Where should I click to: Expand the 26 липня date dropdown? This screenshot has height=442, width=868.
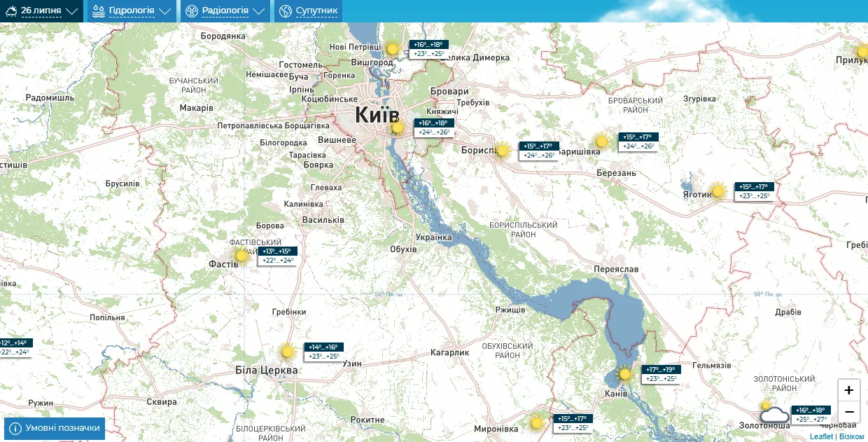pos(41,11)
